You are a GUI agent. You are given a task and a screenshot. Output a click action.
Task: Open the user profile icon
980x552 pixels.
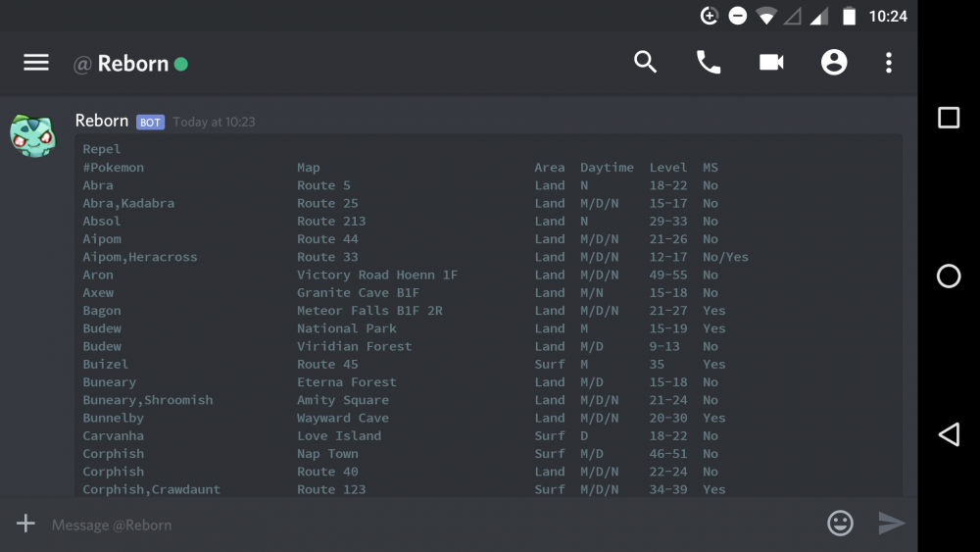coord(834,63)
